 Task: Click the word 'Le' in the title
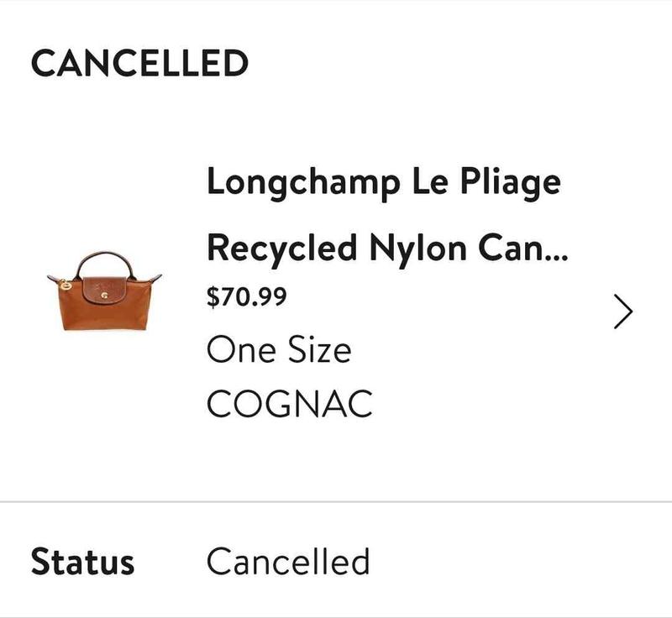coord(437,181)
